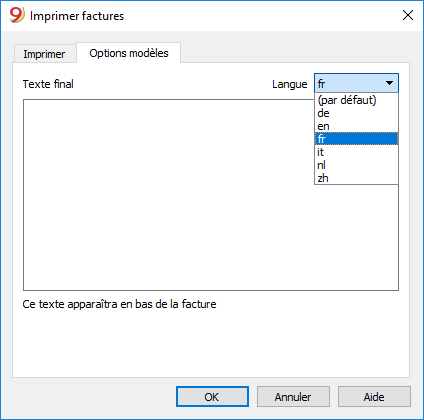Close the Imprimer factures dialog
This screenshot has width=424, height=420.
tap(408, 15)
